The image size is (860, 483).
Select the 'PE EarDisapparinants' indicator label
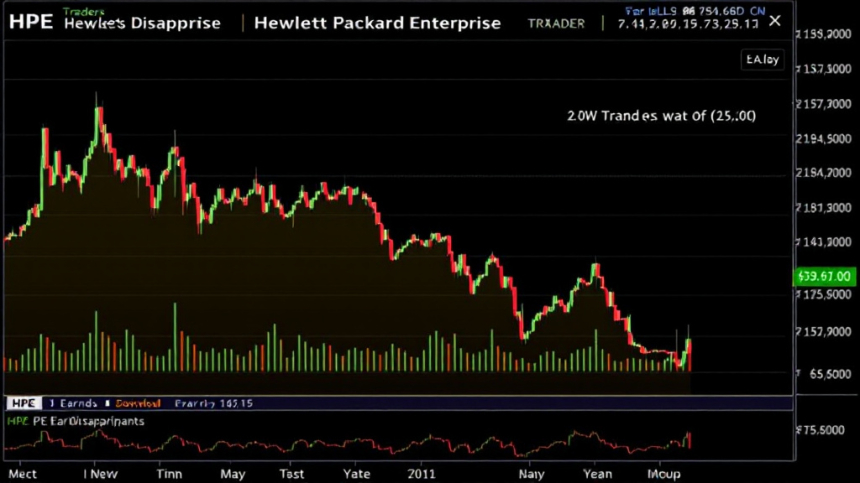(88, 421)
